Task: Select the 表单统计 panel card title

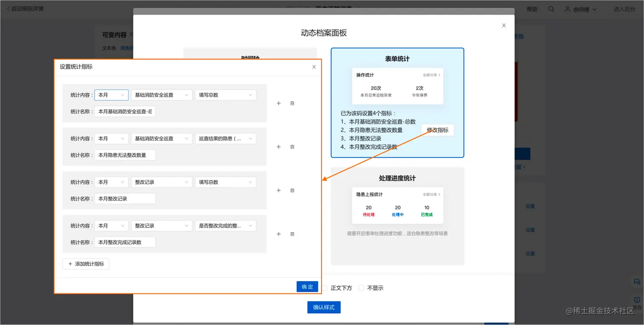Action: click(x=397, y=59)
